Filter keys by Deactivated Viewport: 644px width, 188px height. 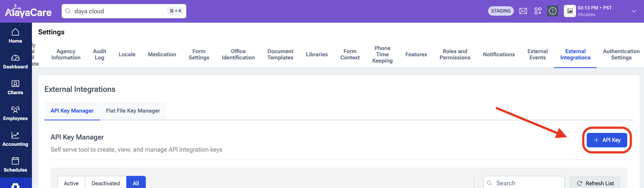pyautogui.click(x=106, y=183)
